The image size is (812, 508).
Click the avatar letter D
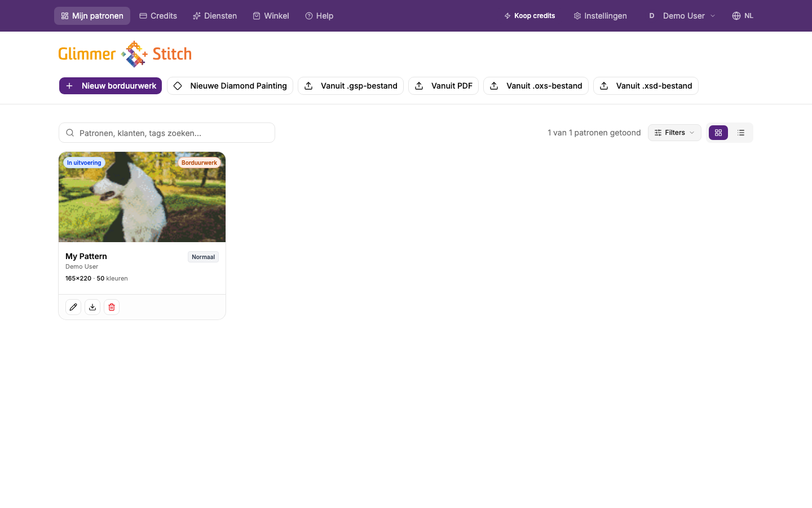click(651, 16)
